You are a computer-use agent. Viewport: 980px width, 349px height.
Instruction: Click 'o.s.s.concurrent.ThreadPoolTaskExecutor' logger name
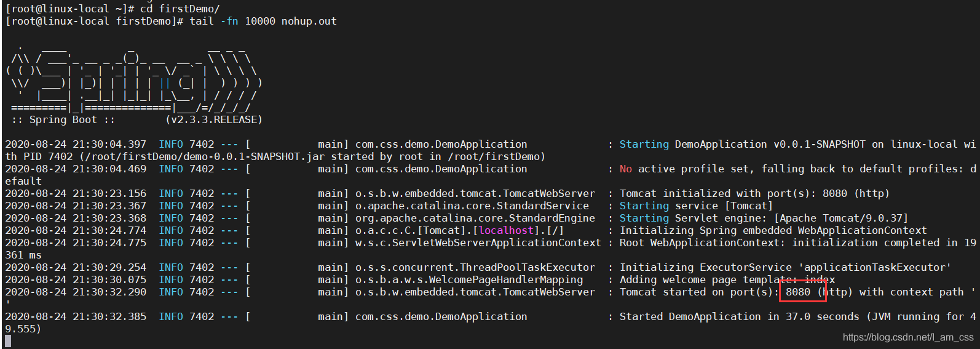(475, 267)
